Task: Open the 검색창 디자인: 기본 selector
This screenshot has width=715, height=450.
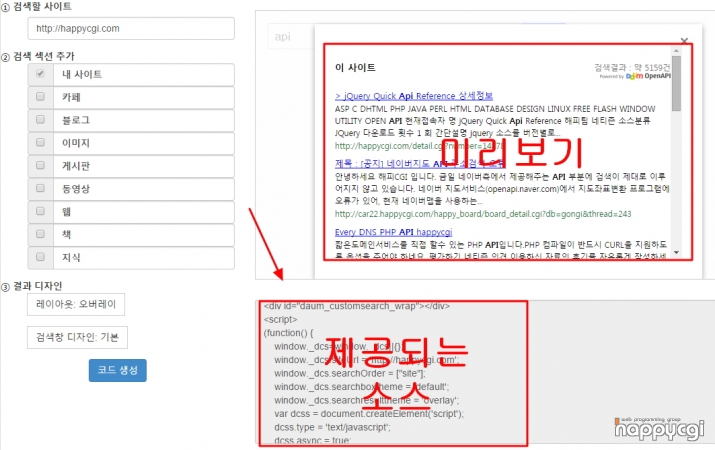Action: (77, 337)
